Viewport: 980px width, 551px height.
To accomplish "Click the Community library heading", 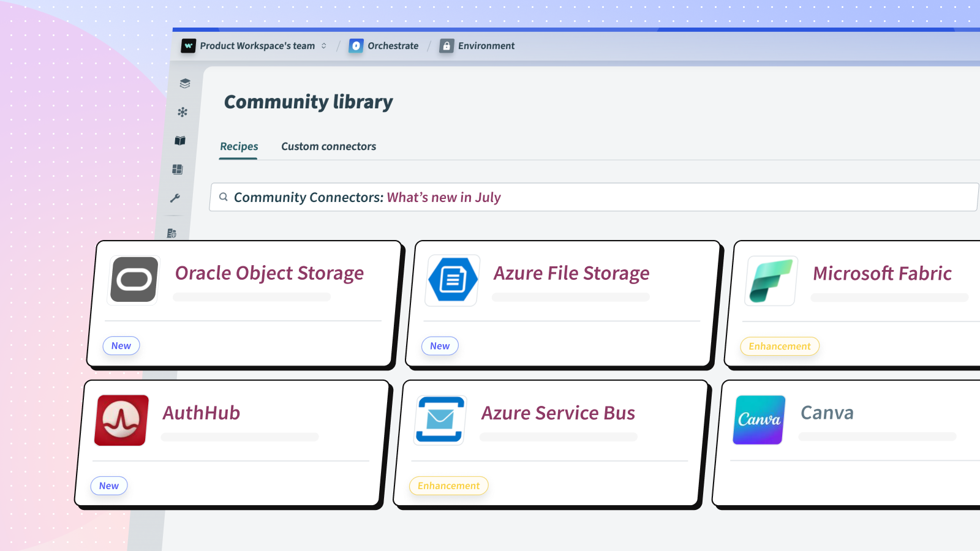I will click(x=309, y=102).
